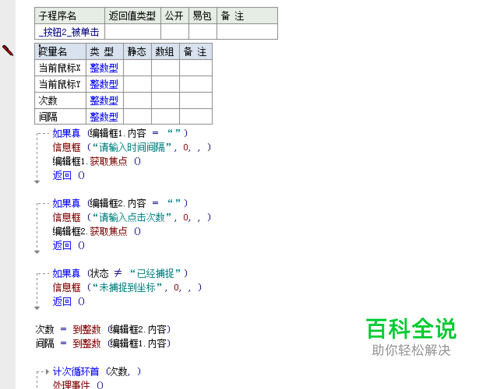
Task: Click the 整数型 type of the 次数 variable
Action: click(104, 100)
